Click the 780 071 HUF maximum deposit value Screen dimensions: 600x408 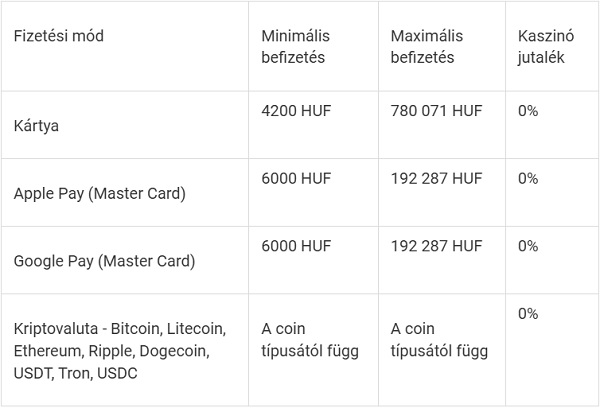click(436, 111)
